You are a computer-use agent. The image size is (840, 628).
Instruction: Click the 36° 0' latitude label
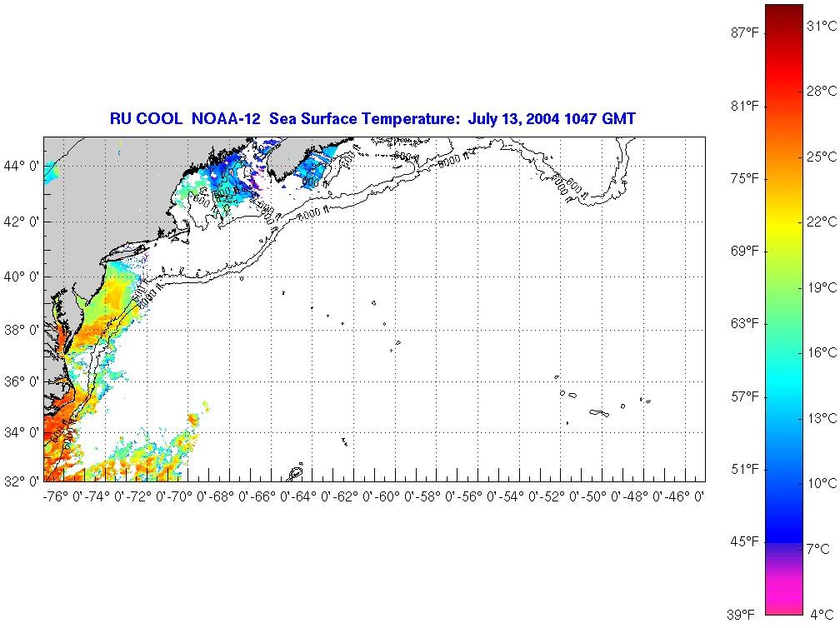[x=22, y=381]
